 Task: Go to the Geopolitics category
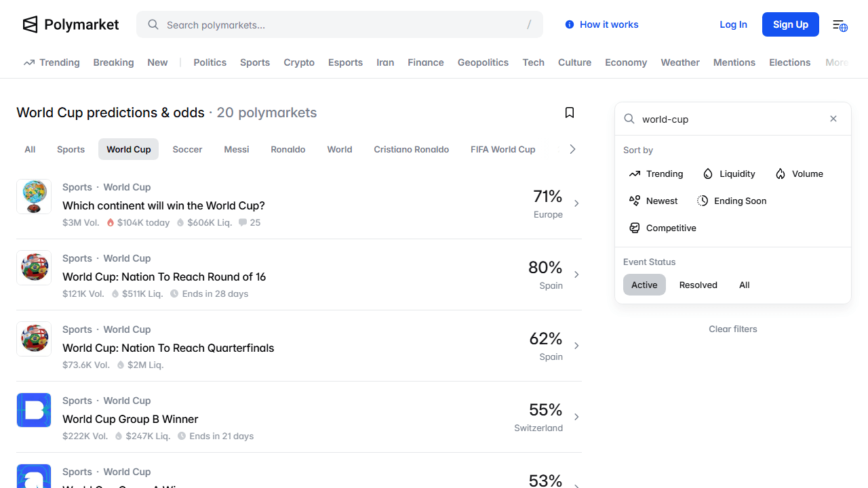(x=483, y=62)
